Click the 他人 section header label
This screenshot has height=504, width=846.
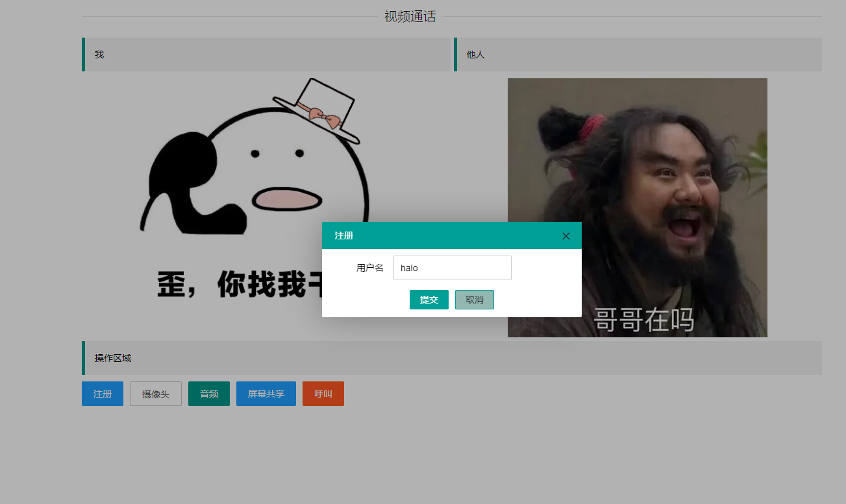click(476, 54)
